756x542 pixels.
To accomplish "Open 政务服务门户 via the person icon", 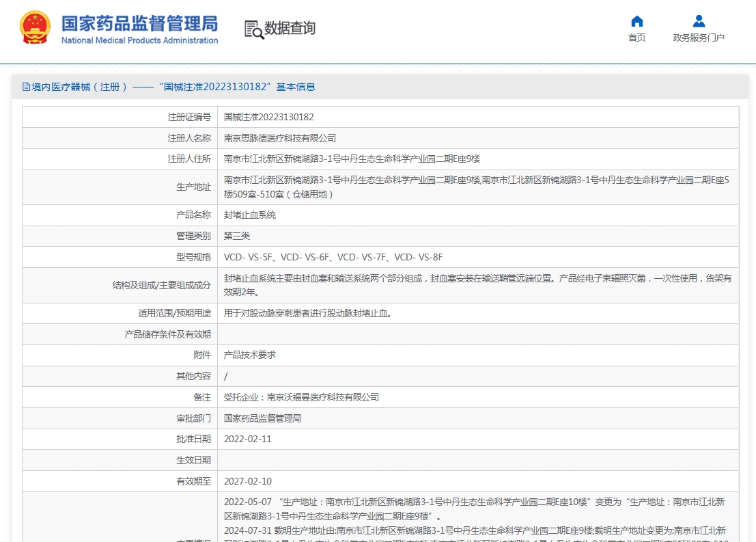I will coord(699,21).
